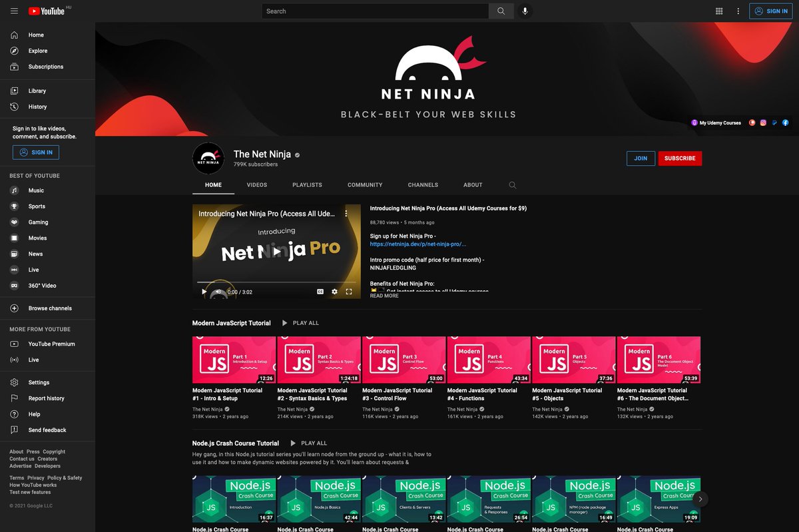This screenshot has width=799, height=532.
Task: Click Browse channels plus icon
Action: tap(14, 309)
